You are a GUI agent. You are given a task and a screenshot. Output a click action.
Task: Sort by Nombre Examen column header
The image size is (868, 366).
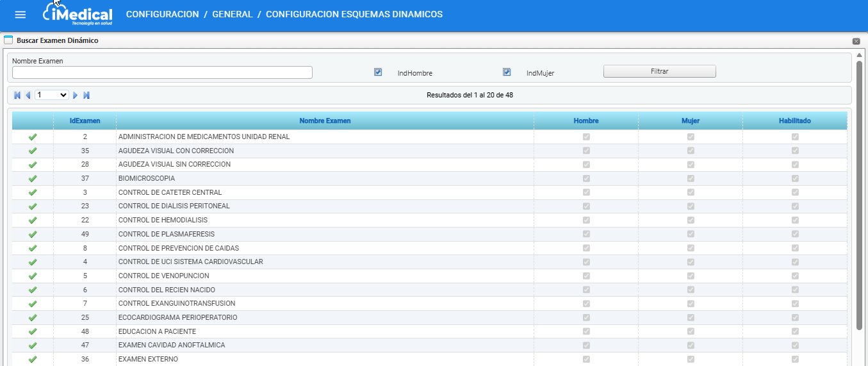[325, 121]
